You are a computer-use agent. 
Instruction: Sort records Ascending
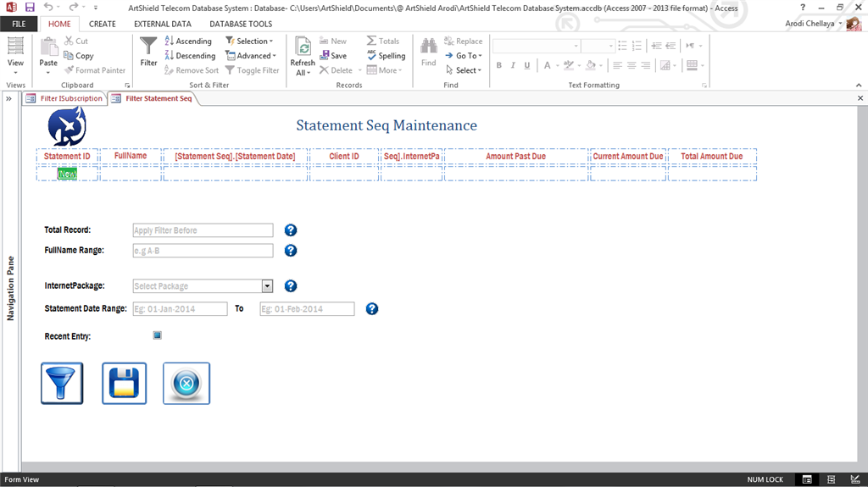188,41
